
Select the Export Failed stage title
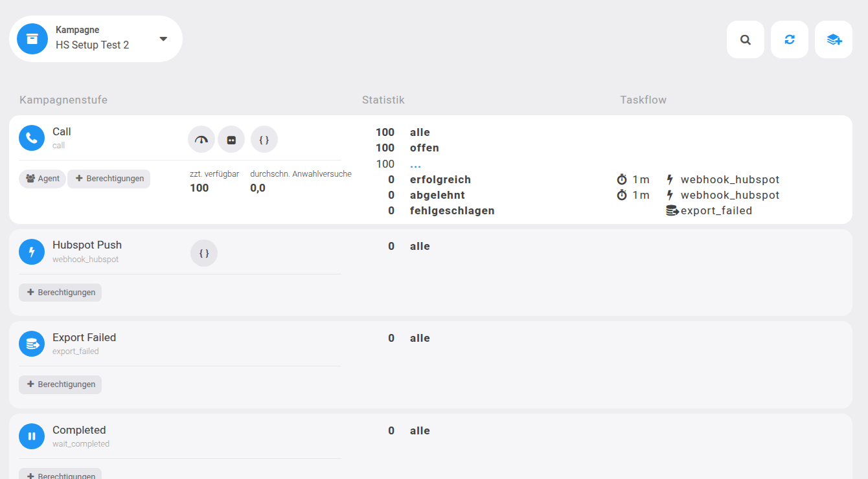click(84, 338)
